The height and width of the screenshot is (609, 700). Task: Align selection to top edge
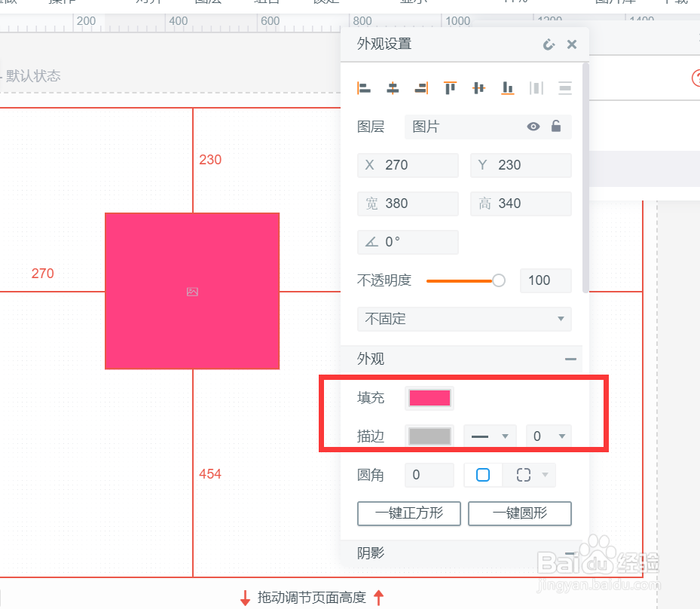pos(450,88)
